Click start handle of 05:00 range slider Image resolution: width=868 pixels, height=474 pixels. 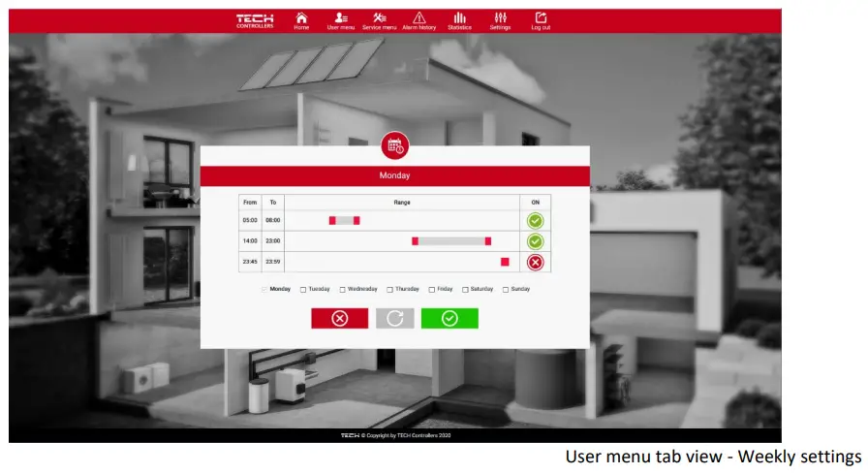click(x=332, y=220)
